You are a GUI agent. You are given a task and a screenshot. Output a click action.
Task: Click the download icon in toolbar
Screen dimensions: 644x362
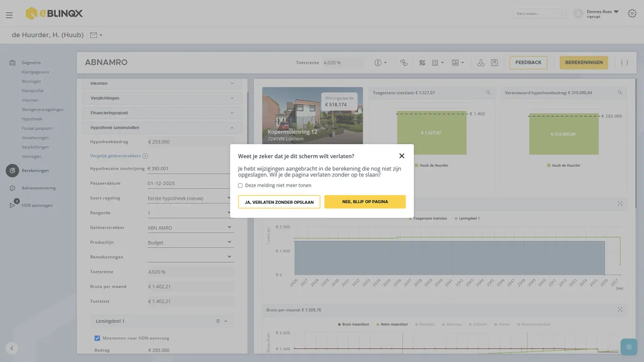pyautogui.click(x=481, y=63)
